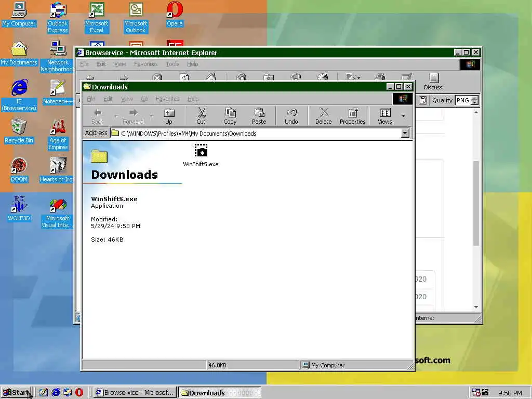532x399 pixels.
Task: Click the Discuss button in Internet Explorer
Action: 433,82
